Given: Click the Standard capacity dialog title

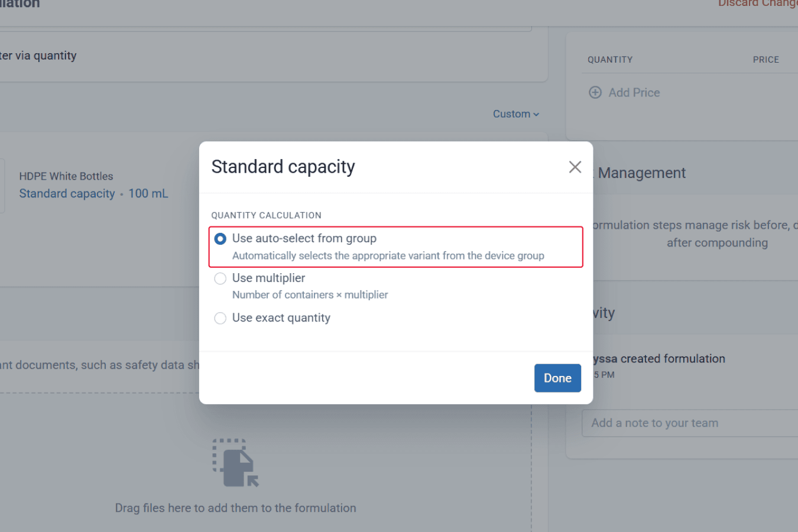Looking at the screenshot, I should click(x=283, y=167).
